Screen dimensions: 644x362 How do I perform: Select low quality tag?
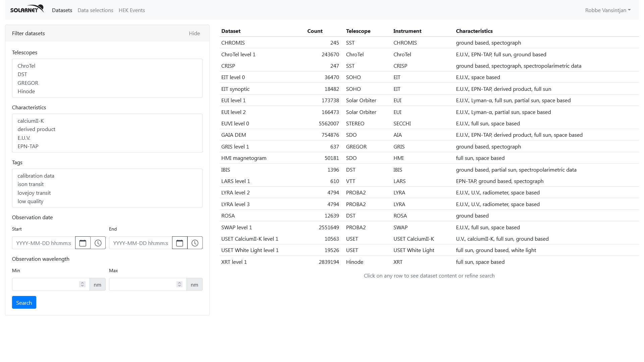[107, 201]
